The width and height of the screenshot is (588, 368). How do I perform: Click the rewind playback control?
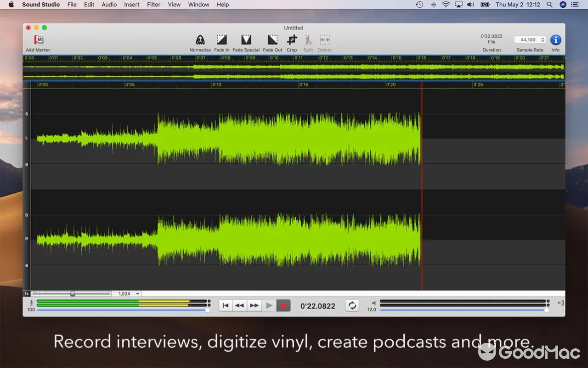(x=239, y=305)
